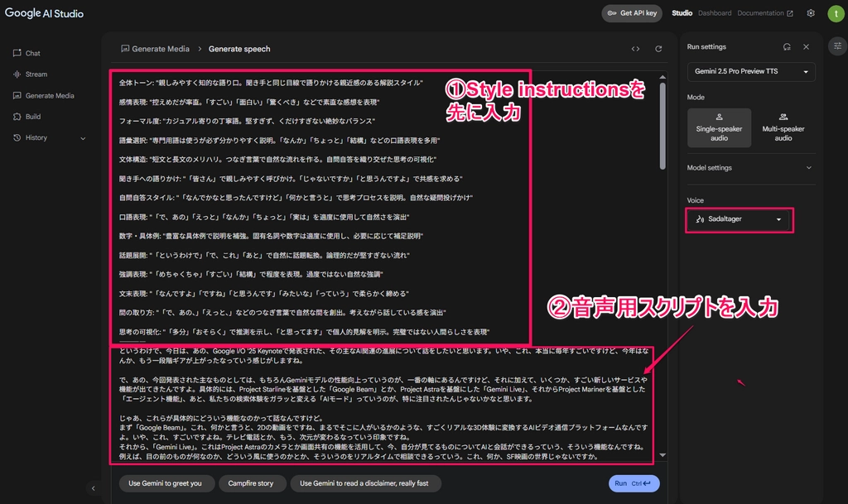Click into the style instructions text area
This screenshot has height=504, width=848.
pos(320,208)
